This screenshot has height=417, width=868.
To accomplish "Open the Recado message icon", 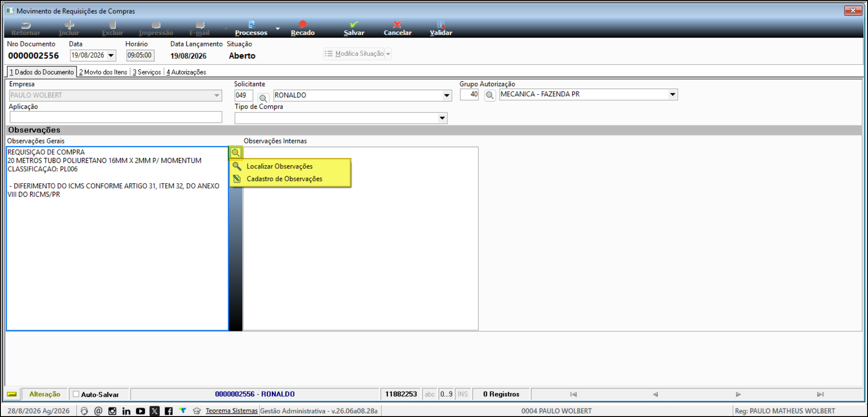I will pyautogui.click(x=303, y=24).
